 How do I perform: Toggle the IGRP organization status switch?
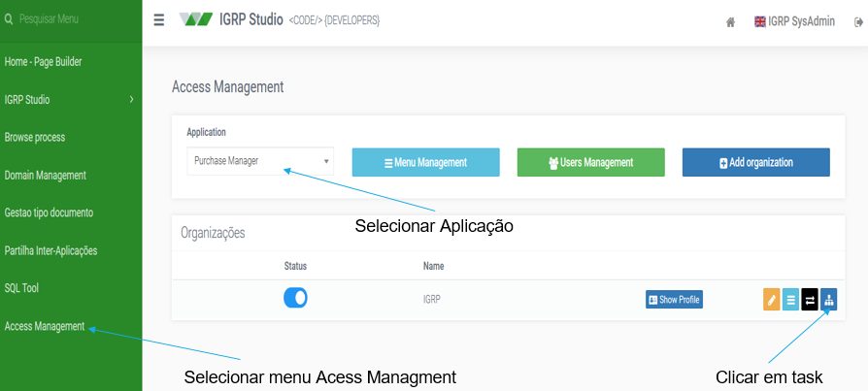pyautogui.click(x=295, y=298)
